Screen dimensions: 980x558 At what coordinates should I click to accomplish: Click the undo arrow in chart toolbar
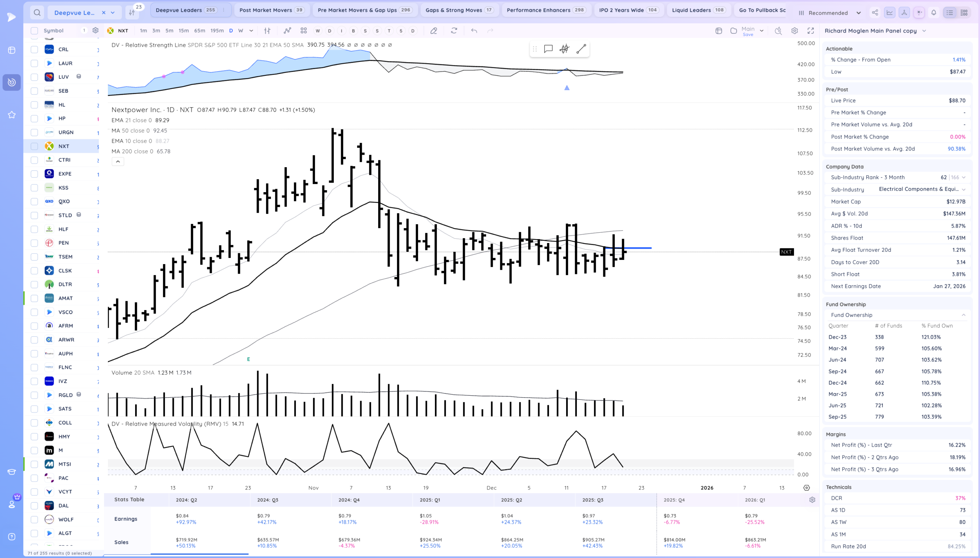[x=474, y=31]
